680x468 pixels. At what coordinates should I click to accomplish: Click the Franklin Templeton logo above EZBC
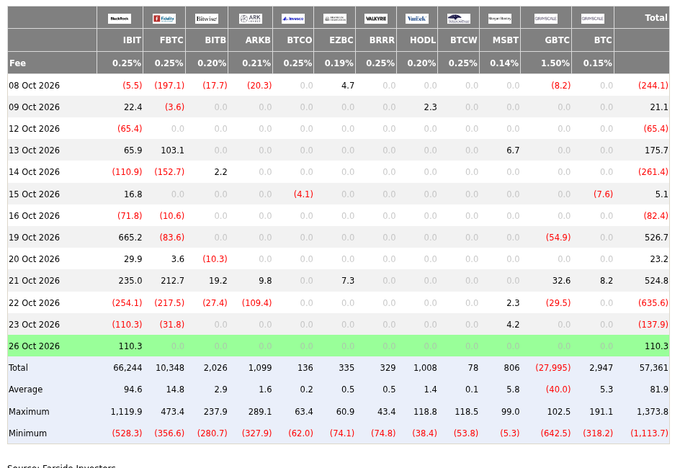tap(335, 19)
